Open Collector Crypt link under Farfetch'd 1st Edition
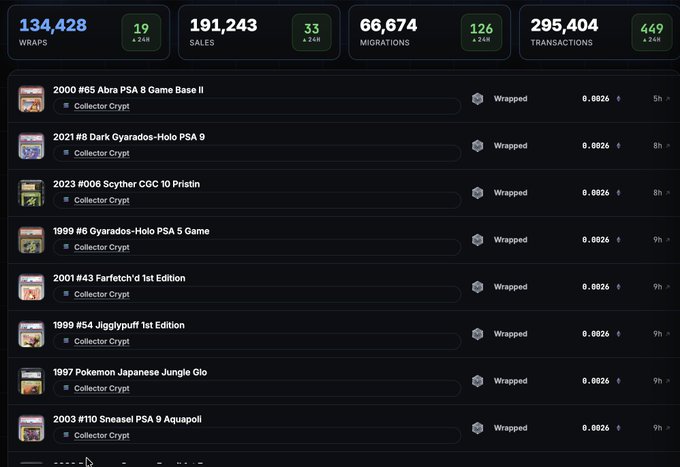Viewport: 680px width, 467px height. (101, 294)
